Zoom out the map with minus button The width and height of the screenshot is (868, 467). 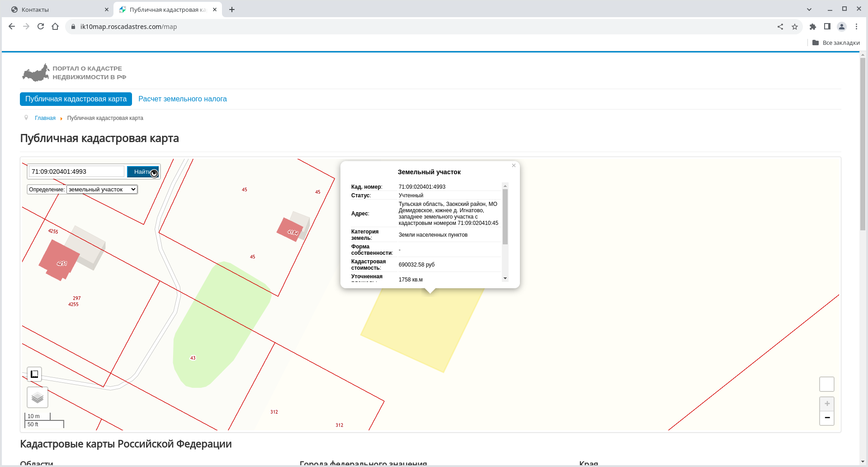pyautogui.click(x=827, y=418)
